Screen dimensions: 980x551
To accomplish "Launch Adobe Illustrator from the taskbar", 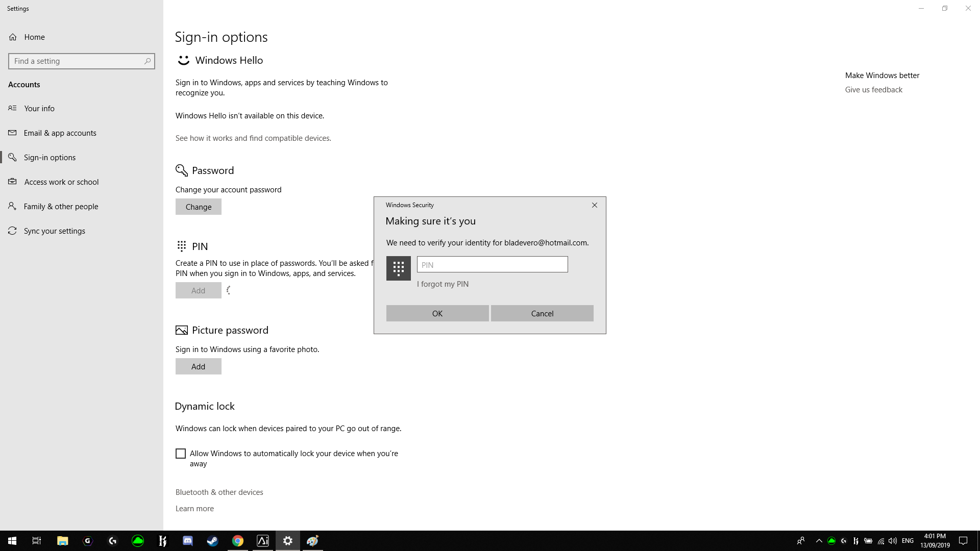I will point(263,540).
